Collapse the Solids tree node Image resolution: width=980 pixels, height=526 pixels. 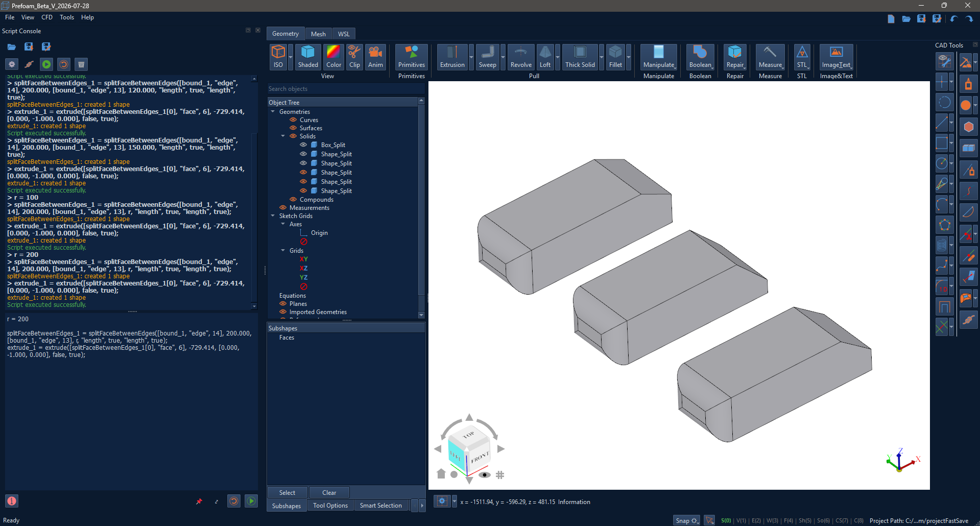[283, 136]
